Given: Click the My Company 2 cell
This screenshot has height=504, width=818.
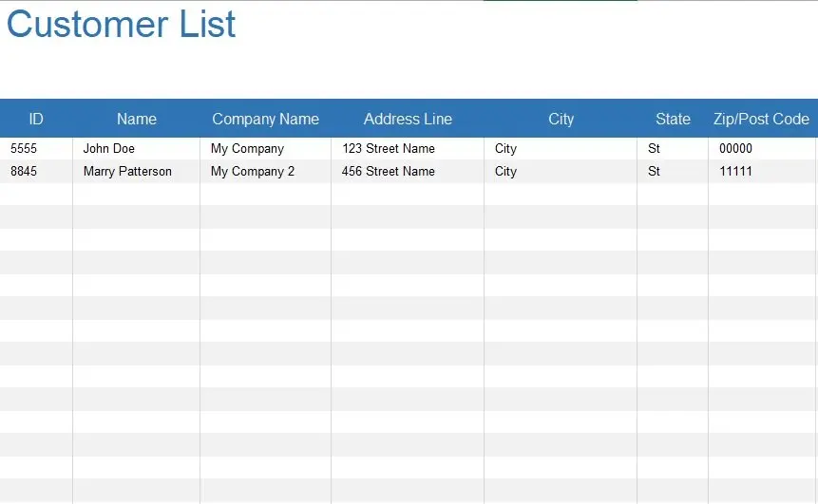Looking at the screenshot, I should coord(265,172).
